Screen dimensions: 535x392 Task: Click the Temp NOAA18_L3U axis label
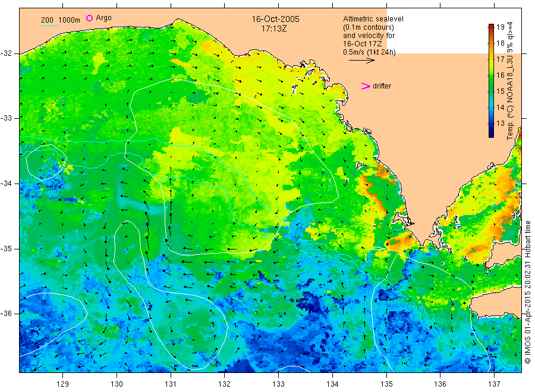tap(510, 81)
